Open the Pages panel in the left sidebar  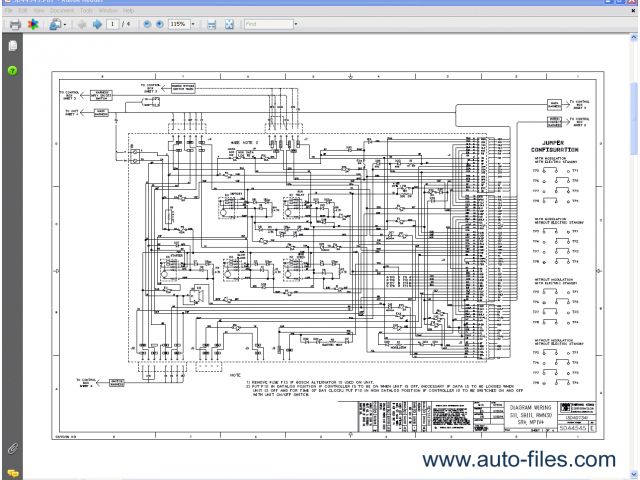13,46
